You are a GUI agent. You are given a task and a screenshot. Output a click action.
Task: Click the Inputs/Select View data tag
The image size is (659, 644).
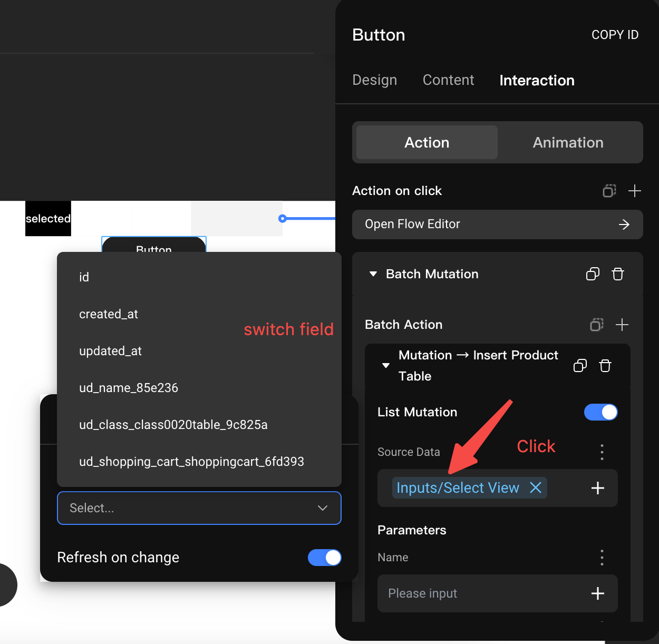[458, 488]
